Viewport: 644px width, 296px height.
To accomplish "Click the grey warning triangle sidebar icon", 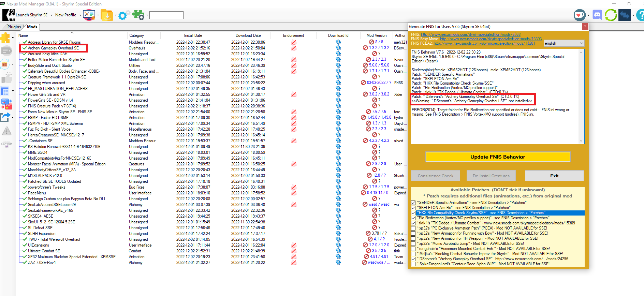I will pos(6,131).
